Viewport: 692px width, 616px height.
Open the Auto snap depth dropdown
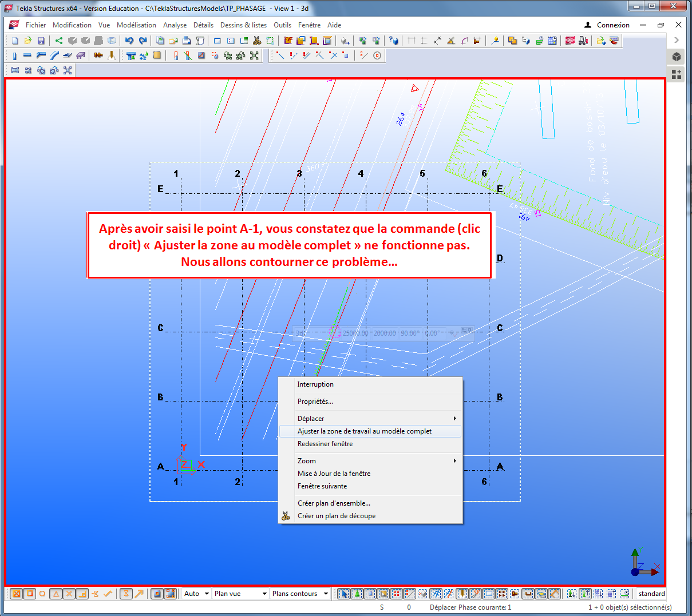click(196, 594)
